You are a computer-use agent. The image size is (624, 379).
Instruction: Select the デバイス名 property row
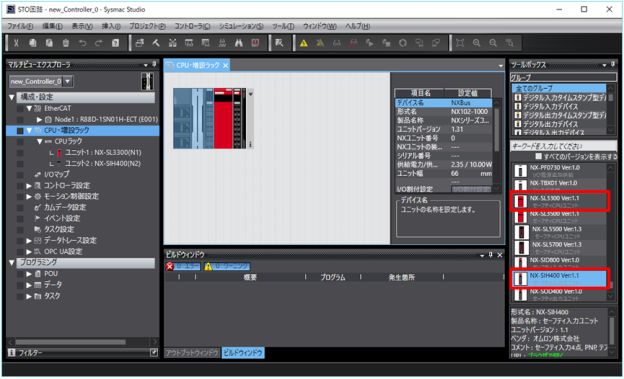click(444, 103)
